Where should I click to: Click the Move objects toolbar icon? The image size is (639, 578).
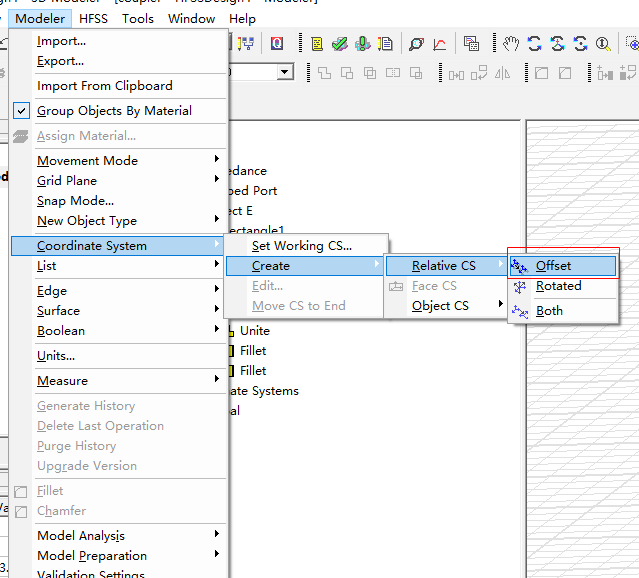click(x=456, y=75)
